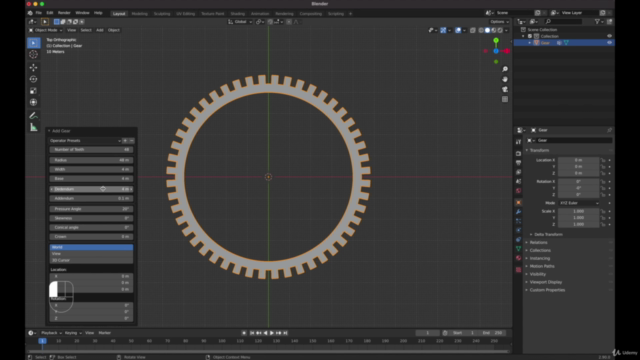
Task: Click the pan view hand icon
Action: (505, 79)
